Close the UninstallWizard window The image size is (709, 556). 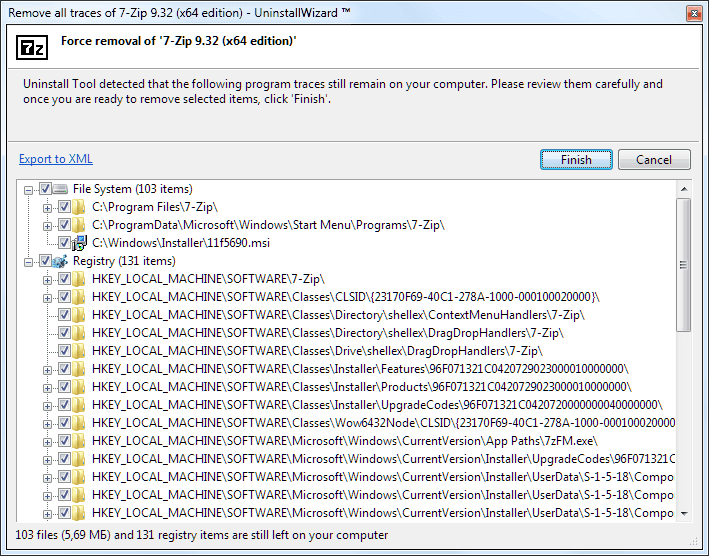pos(694,14)
